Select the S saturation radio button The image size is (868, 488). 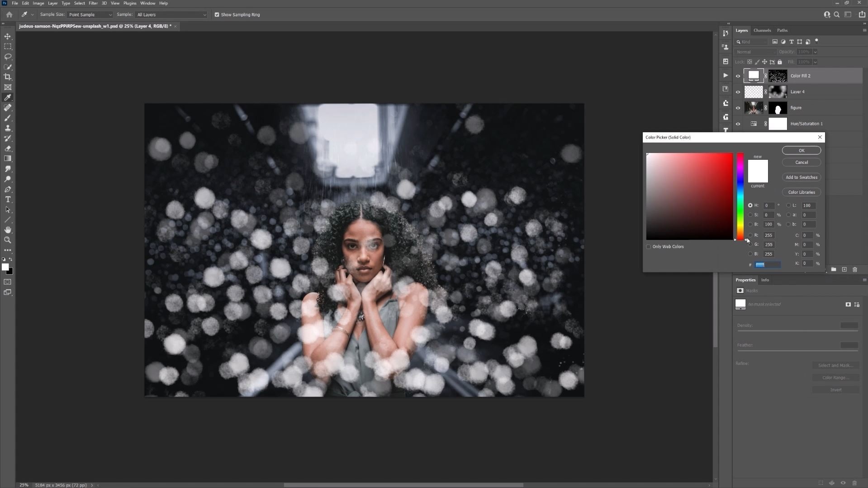[x=750, y=215]
